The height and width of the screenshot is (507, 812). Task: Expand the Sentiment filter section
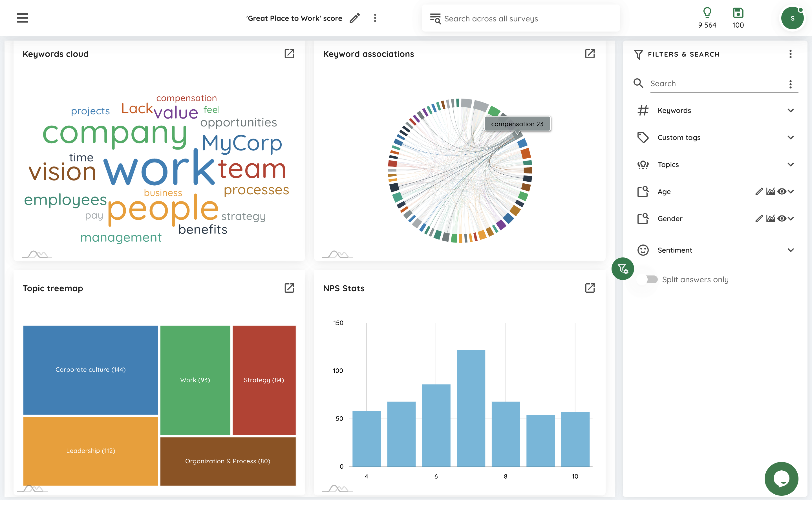[x=791, y=250]
